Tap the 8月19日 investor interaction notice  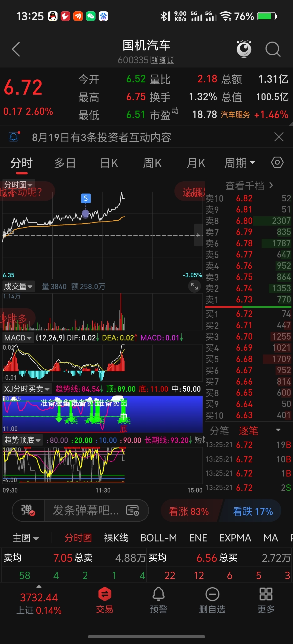(x=101, y=137)
